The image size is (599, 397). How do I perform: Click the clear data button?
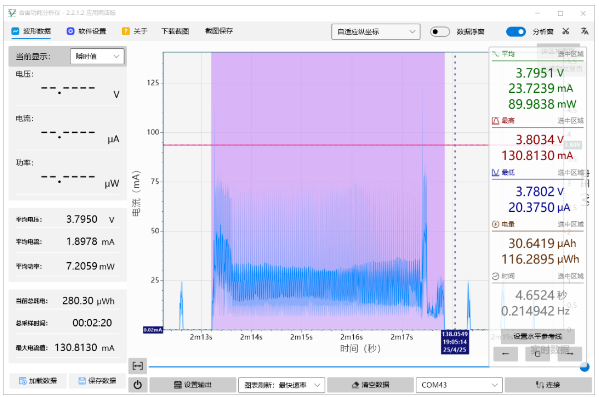pyautogui.click(x=370, y=385)
